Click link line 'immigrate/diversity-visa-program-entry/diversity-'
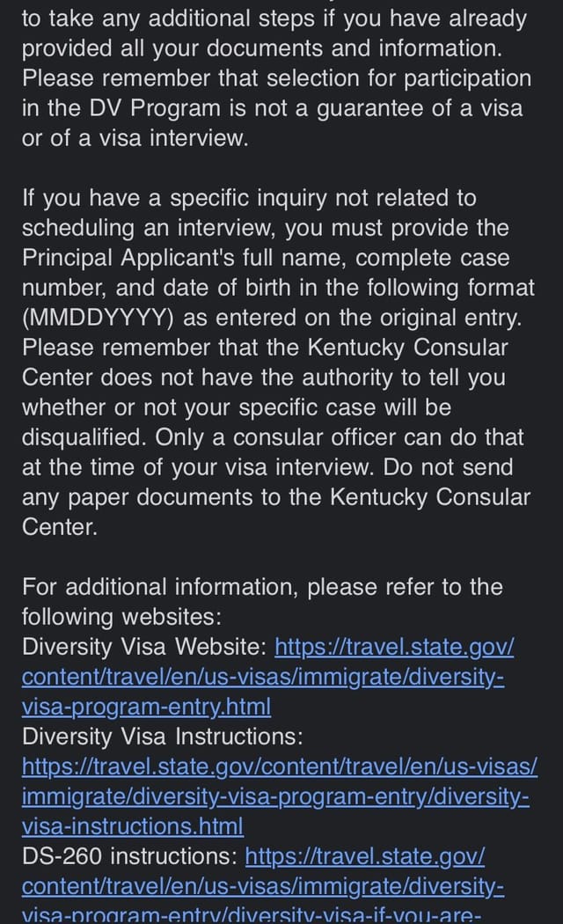This screenshot has width=563, height=924. click(275, 796)
